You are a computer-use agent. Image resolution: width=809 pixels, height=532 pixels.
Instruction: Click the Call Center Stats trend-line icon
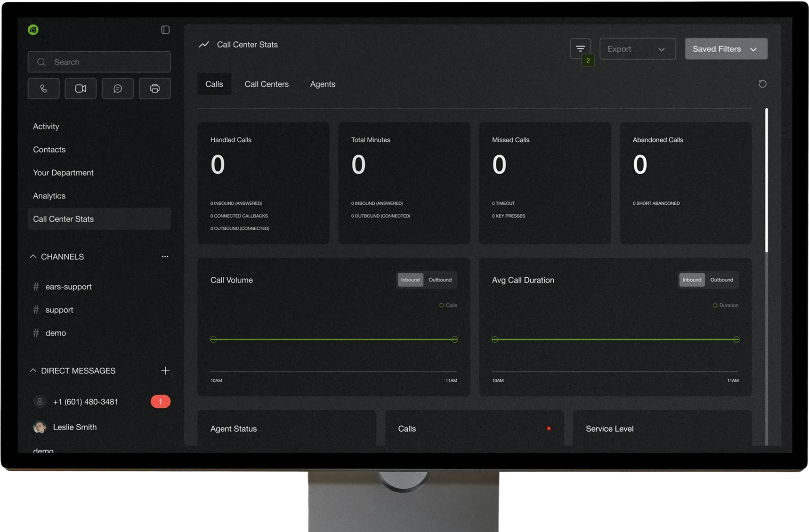[204, 44]
